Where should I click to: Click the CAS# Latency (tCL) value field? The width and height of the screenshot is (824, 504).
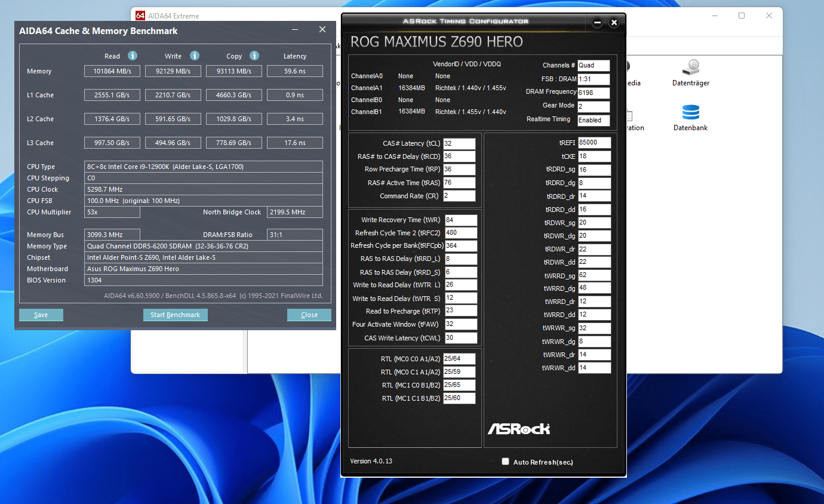point(459,143)
